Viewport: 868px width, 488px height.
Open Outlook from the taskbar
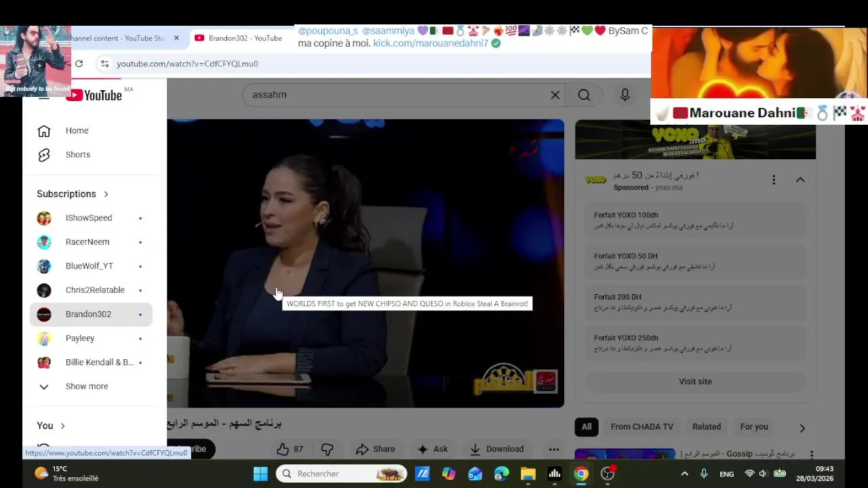tap(475, 474)
